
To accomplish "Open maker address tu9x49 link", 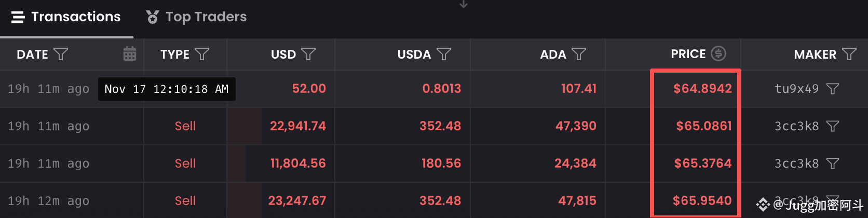I will tap(796, 89).
